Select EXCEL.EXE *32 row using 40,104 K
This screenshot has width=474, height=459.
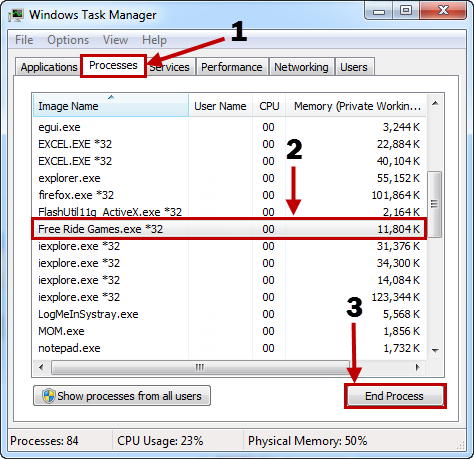click(x=229, y=161)
